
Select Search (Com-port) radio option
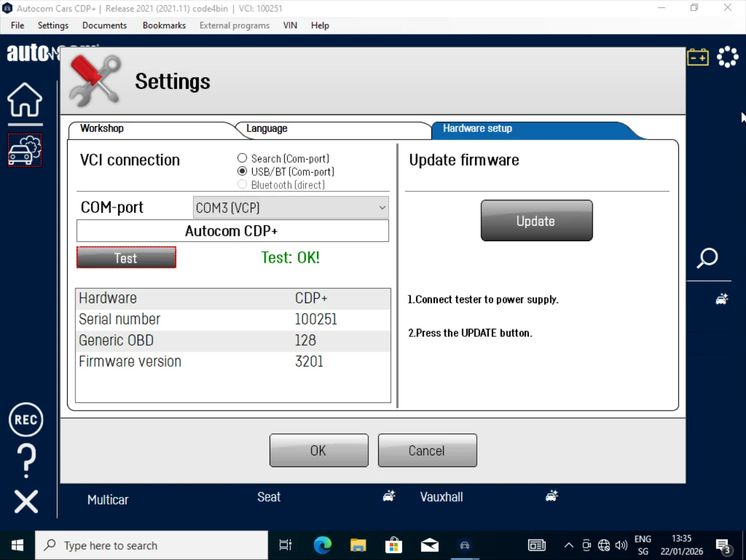click(x=242, y=158)
